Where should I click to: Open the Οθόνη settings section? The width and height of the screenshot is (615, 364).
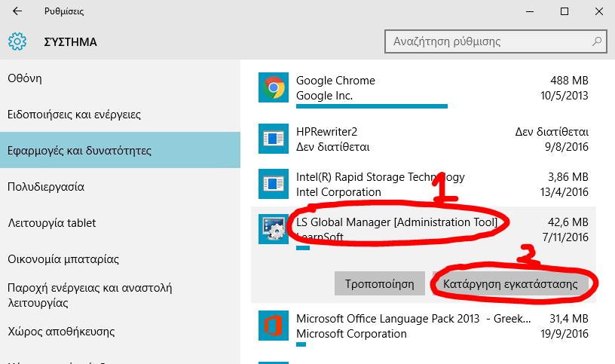point(24,78)
